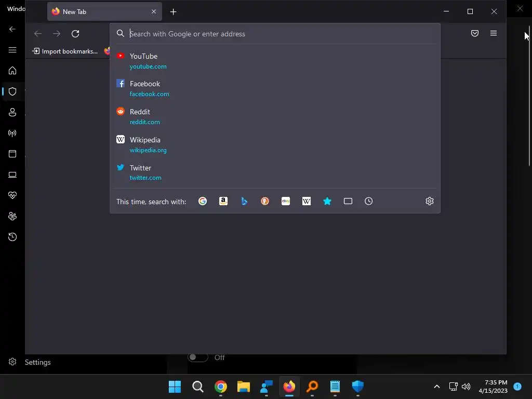The height and width of the screenshot is (399, 532).
Task: Open the Wikipedia suggestion
Action: point(275,144)
